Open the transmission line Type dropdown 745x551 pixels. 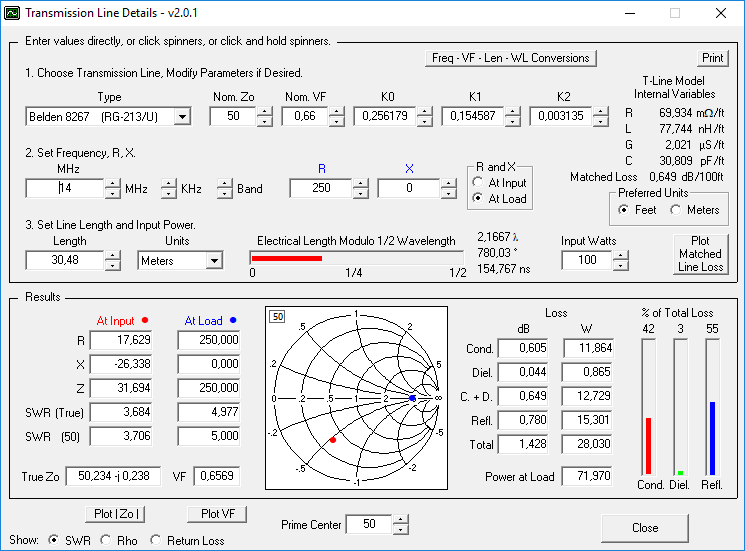[x=182, y=116]
